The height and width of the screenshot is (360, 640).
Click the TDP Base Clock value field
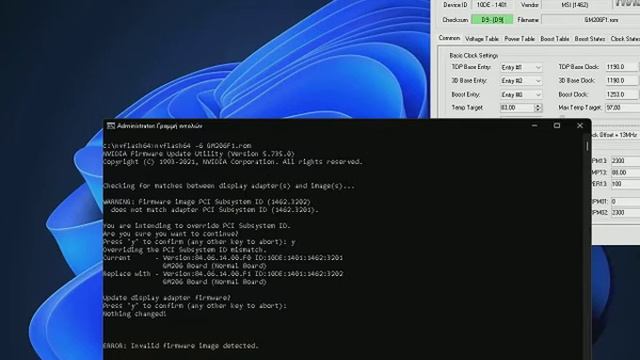pos(621,67)
